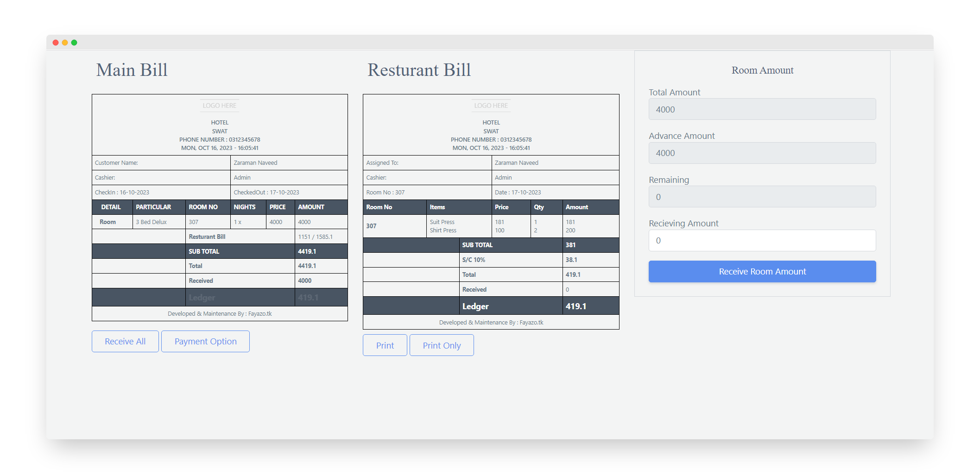Minimize the window using yellow dot
This screenshot has height=474, width=980.
[x=65, y=43]
